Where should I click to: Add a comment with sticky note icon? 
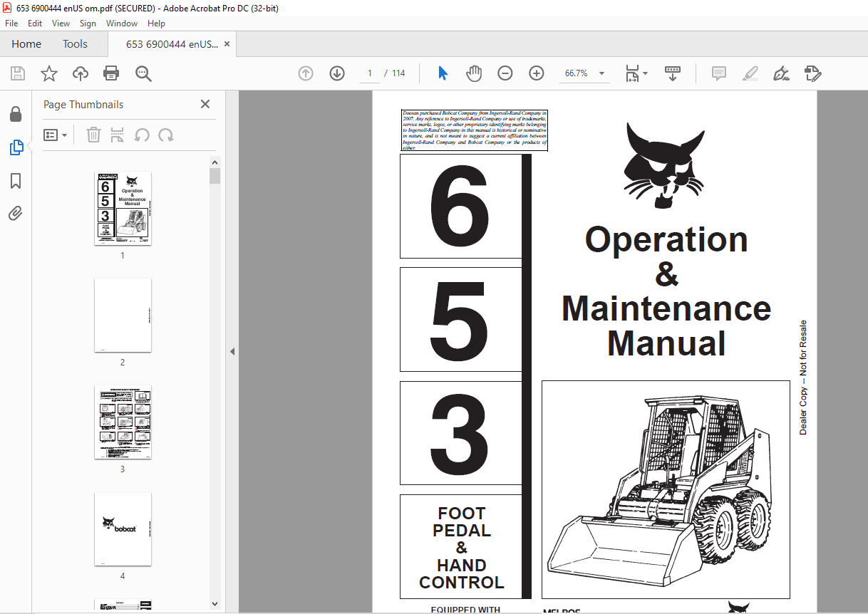coord(719,73)
